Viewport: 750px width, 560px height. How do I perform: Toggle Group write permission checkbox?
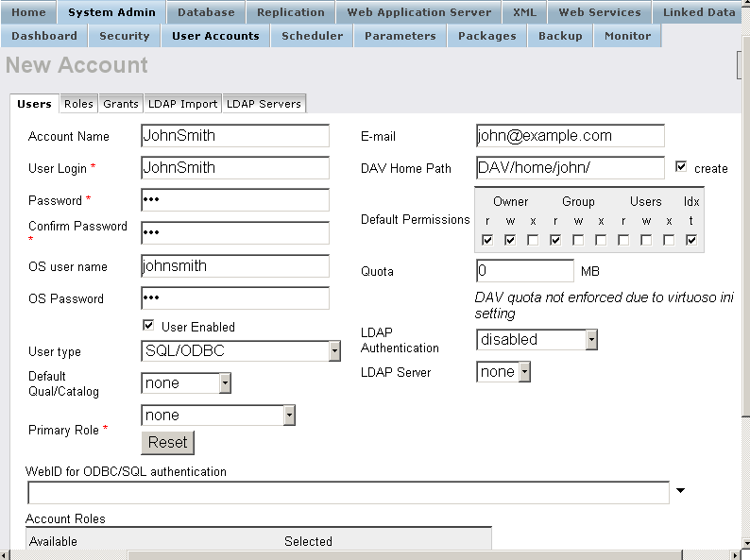coord(578,240)
